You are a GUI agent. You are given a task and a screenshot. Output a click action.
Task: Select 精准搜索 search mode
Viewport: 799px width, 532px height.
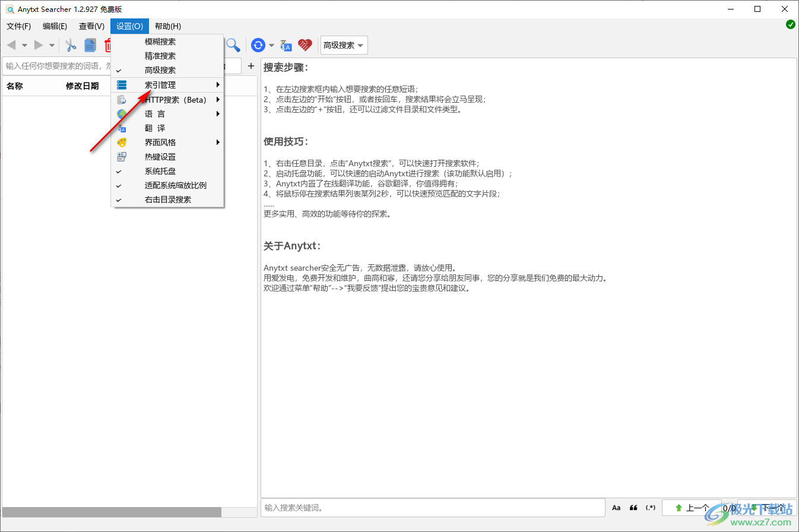click(x=167, y=56)
